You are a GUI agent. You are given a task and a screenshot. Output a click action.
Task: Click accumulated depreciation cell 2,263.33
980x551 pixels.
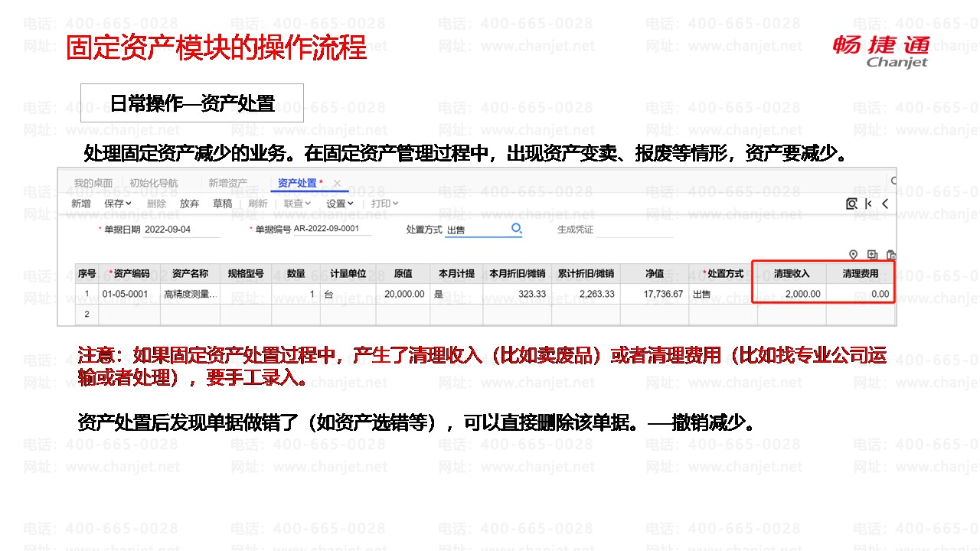586,294
